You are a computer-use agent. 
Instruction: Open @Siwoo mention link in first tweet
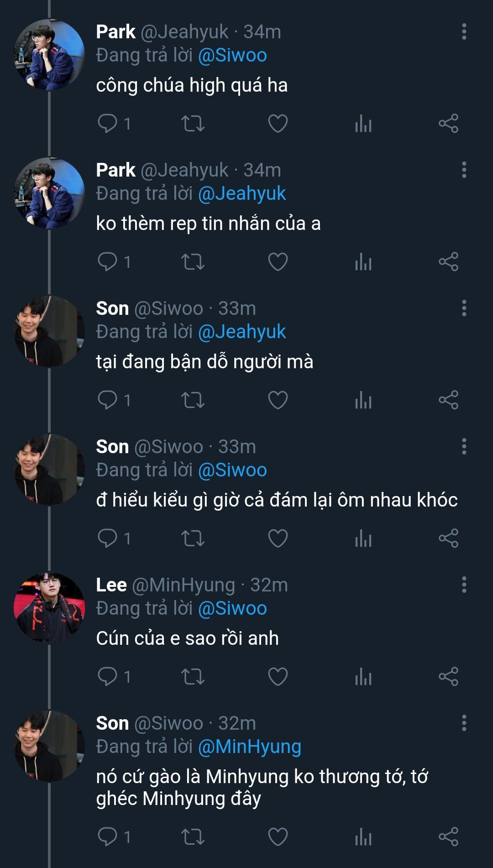click(x=232, y=55)
